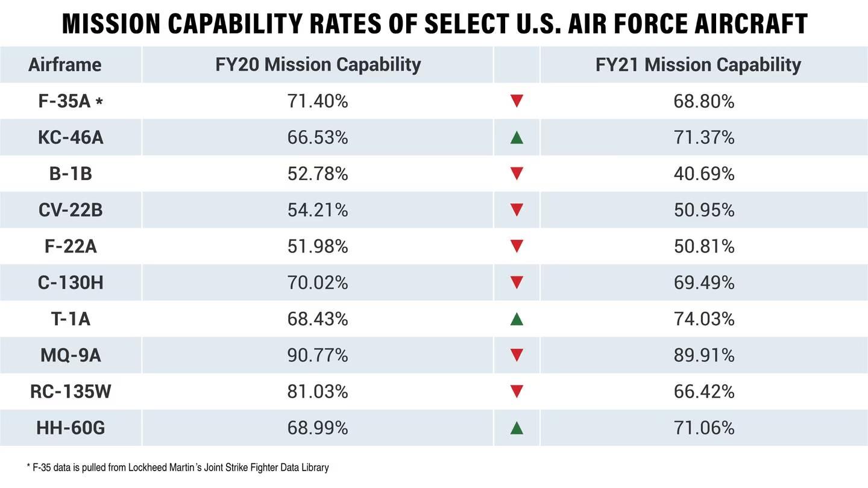Viewport: 868px width, 488px height.
Task: Click the red down arrow for RC-135W
Action: 516,392
